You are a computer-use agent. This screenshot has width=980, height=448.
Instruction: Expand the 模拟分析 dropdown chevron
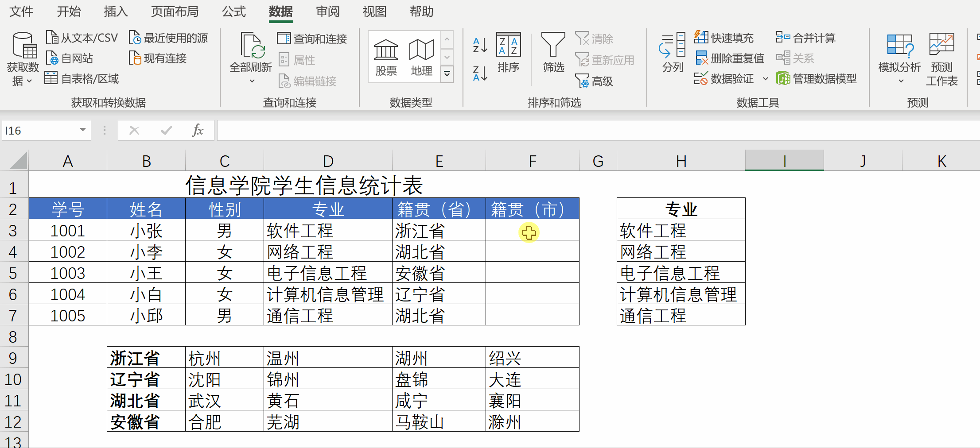pos(901,81)
